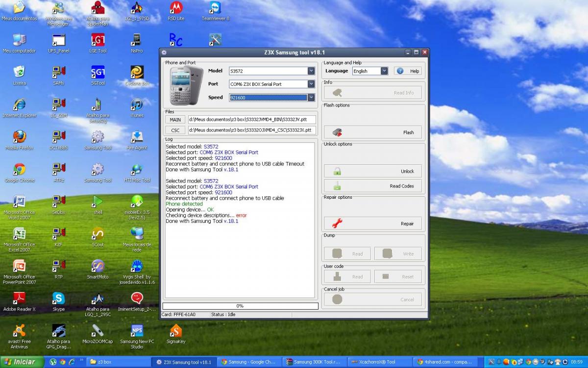Image resolution: width=588 pixels, height=368 pixels.
Task: Expand the Port dropdown list
Action: coord(311,84)
